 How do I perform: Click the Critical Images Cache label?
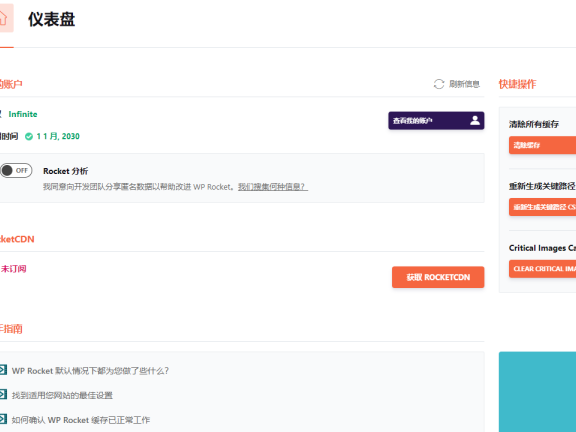click(x=542, y=248)
